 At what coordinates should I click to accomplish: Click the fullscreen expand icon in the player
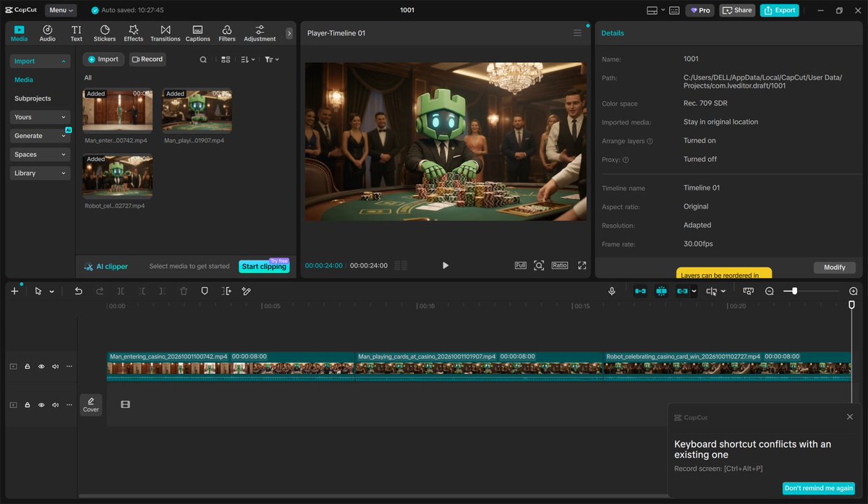pos(582,265)
